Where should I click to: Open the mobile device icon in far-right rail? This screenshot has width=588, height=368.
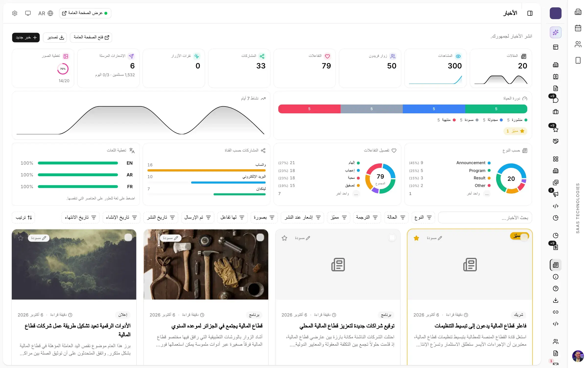point(578,60)
